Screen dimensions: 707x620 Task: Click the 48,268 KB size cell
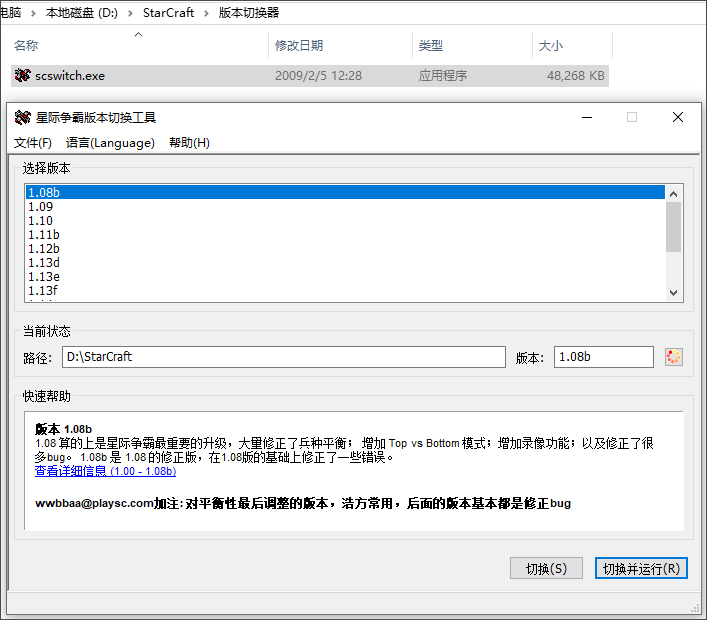point(575,76)
